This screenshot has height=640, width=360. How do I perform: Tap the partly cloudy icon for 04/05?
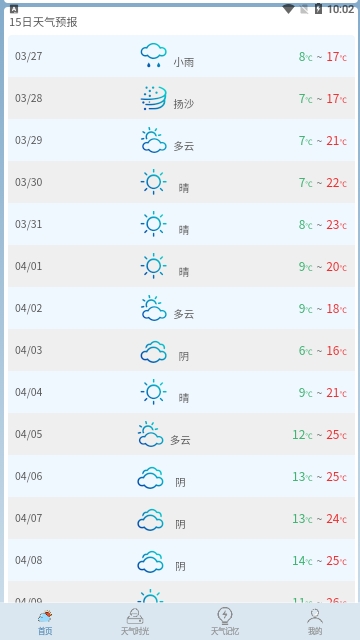tap(150, 434)
